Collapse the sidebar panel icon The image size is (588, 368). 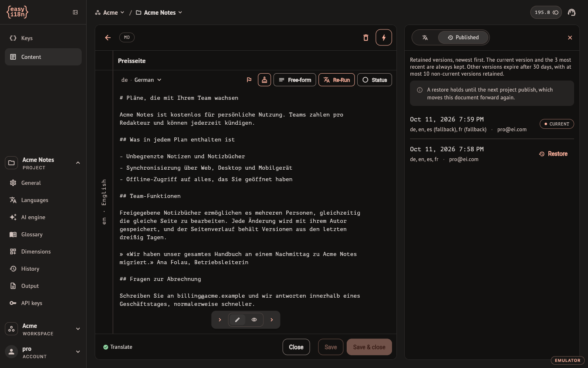75,12
